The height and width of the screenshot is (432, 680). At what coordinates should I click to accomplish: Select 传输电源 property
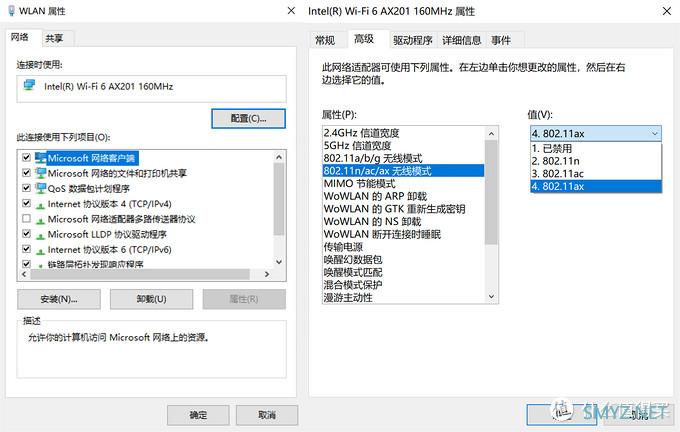click(x=403, y=247)
